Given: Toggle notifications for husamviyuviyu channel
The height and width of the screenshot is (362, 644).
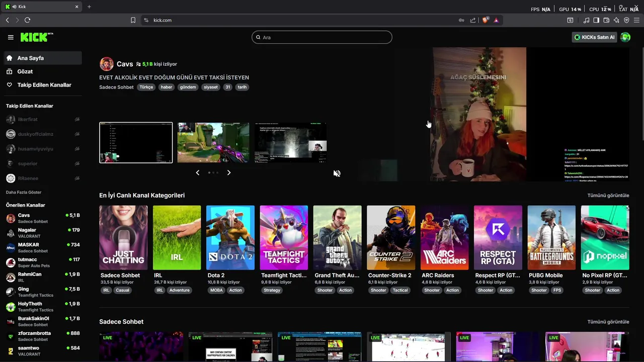Looking at the screenshot, I should (77, 149).
